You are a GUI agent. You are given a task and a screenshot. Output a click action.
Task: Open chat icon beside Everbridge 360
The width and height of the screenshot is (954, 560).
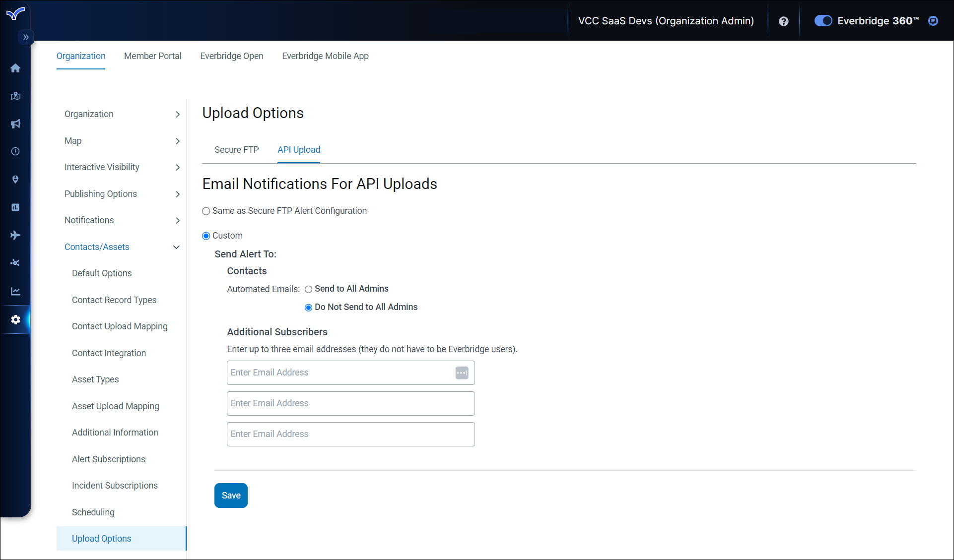(x=933, y=21)
